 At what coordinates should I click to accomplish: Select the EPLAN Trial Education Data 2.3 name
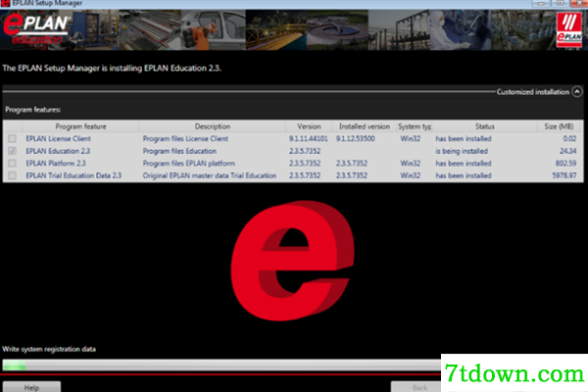(x=73, y=175)
